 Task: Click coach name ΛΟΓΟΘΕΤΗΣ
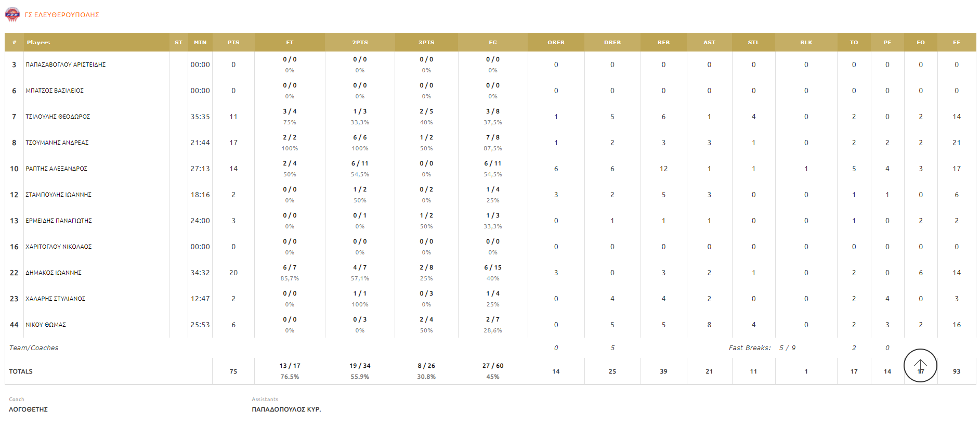[x=29, y=409]
